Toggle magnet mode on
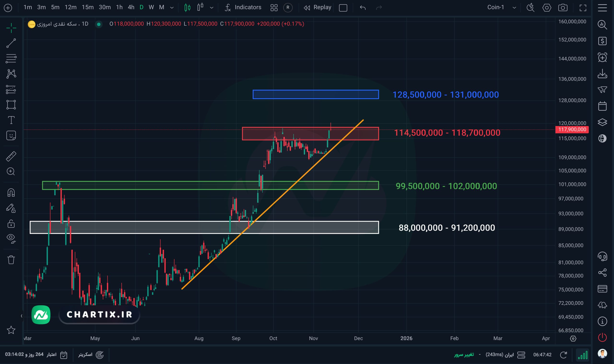Viewport: 614px width, 364px height. tap(11, 193)
